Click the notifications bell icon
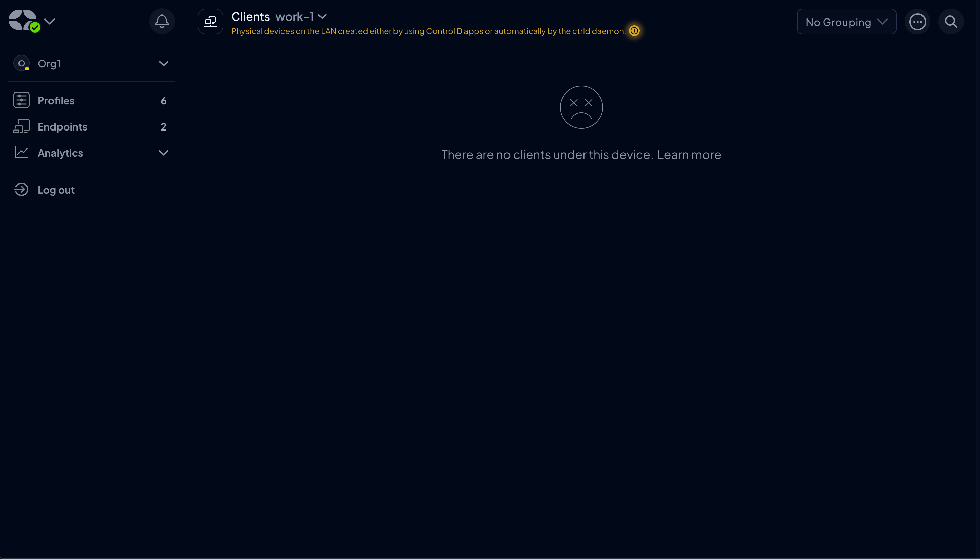This screenshot has width=980, height=559. (x=162, y=22)
